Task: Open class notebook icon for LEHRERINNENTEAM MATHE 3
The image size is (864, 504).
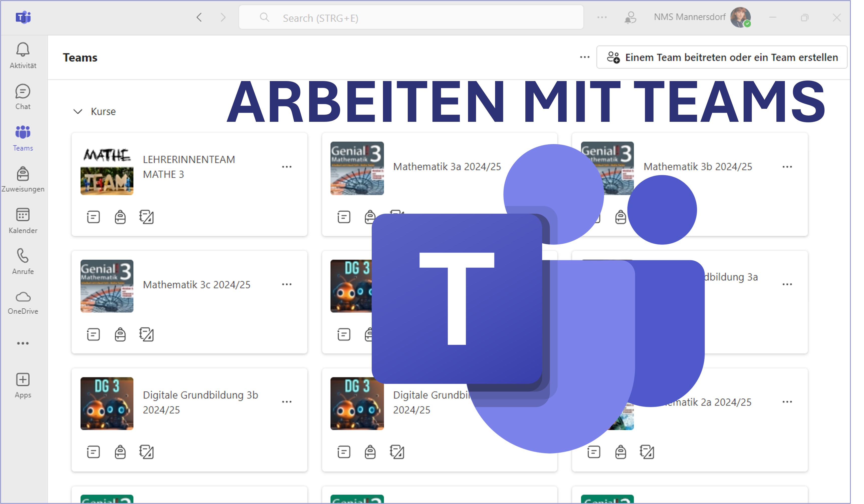Action: tap(147, 217)
